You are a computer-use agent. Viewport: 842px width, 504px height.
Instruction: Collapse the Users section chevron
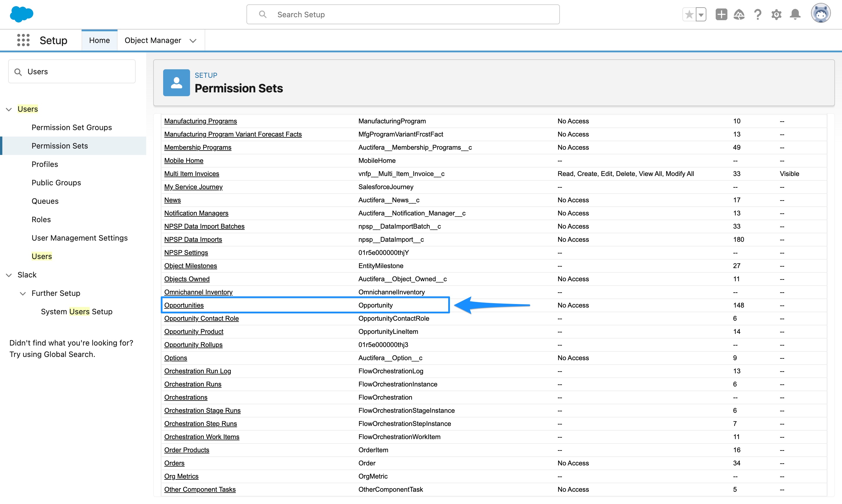[x=8, y=109]
